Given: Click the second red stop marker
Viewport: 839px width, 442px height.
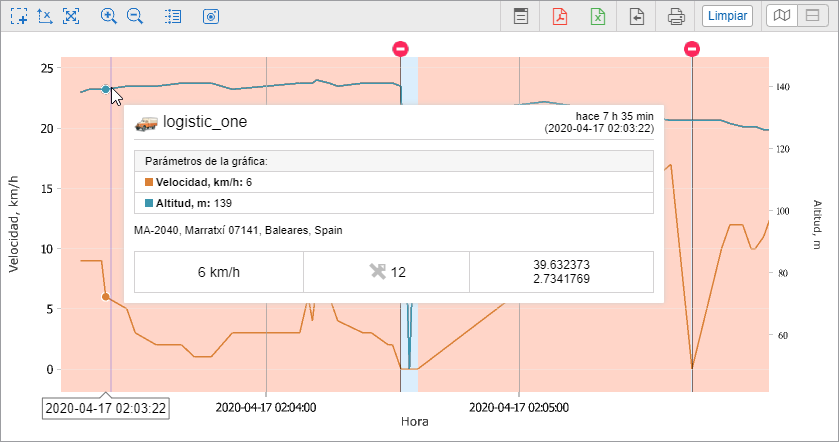Looking at the screenshot, I should point(692,48).
